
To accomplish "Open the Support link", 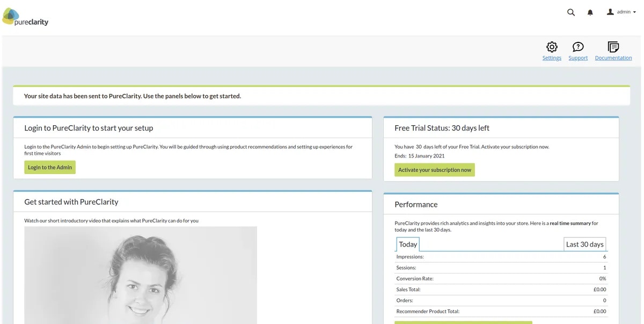I will coord(578,58).
